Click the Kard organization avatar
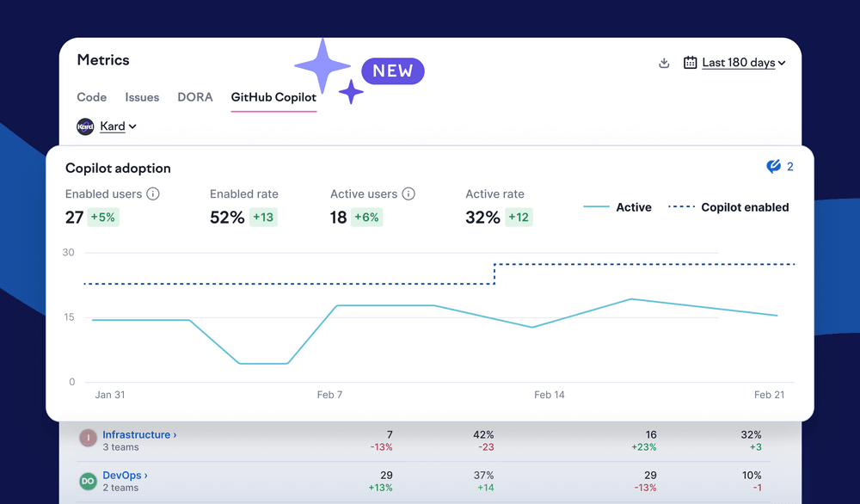The height and width of the screenshot is (504, 860). pos(85,126)
